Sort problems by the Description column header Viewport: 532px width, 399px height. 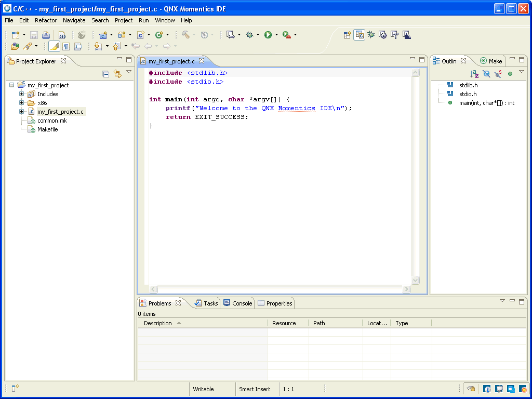point(158,323)
